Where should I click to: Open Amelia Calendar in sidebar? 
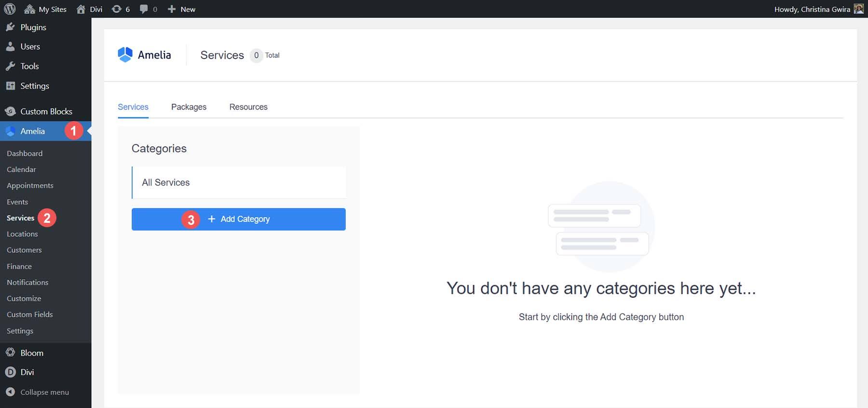(x=21, y=169)
